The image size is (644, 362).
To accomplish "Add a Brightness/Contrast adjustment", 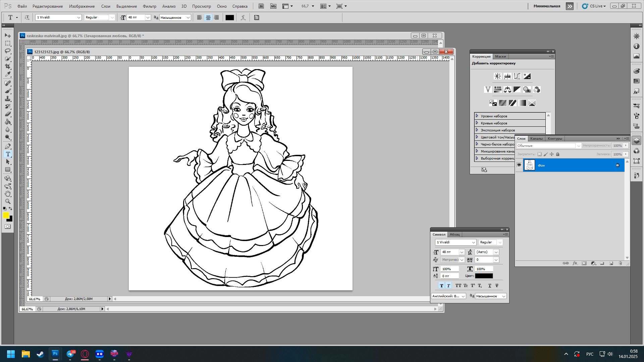I will pos(498,76).
